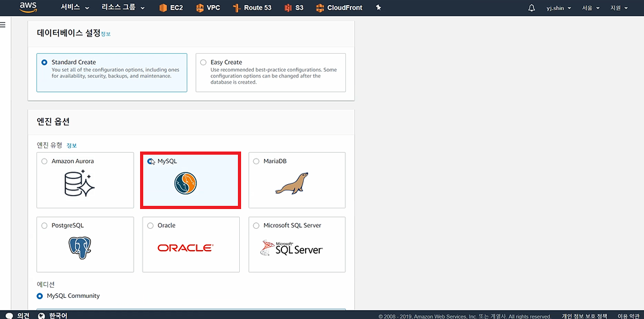The image size is (644, 319).
Task: Open the S3 service shortcut
Action: 294,8
